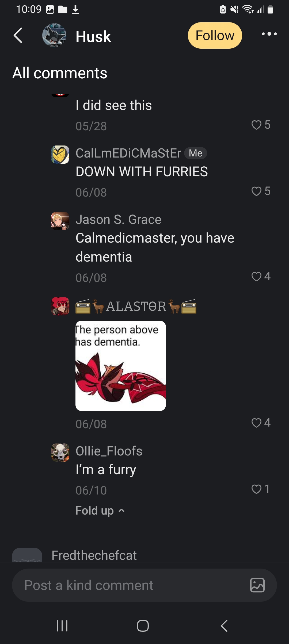Image resolution: width=289 pixels, height=644 pixels.
Task: Tap the image attach icon in comment box
Action: click(x=257, y=585)
